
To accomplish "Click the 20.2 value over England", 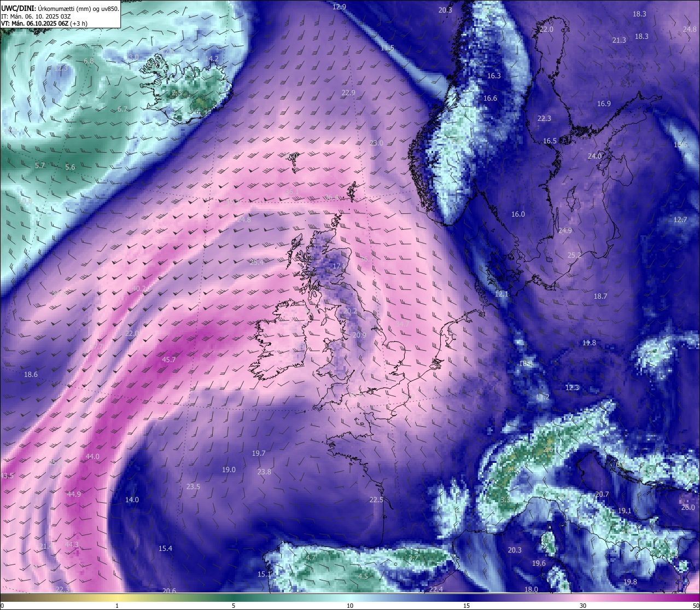I will tap(349, 311).
